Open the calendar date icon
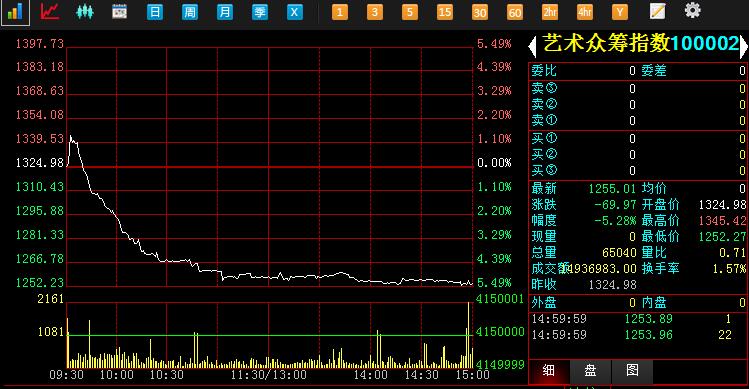The height and width of the screenshot is (389, 749). coord(119,11)
